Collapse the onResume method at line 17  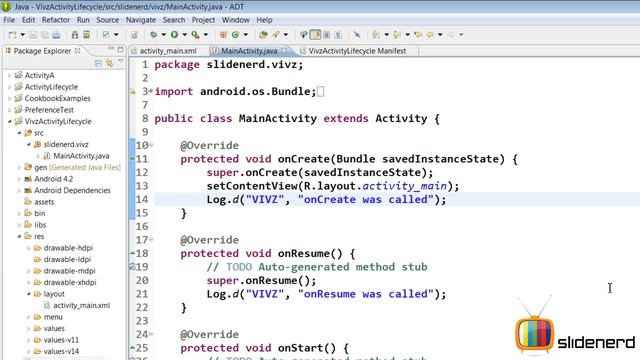pos(151,239)
